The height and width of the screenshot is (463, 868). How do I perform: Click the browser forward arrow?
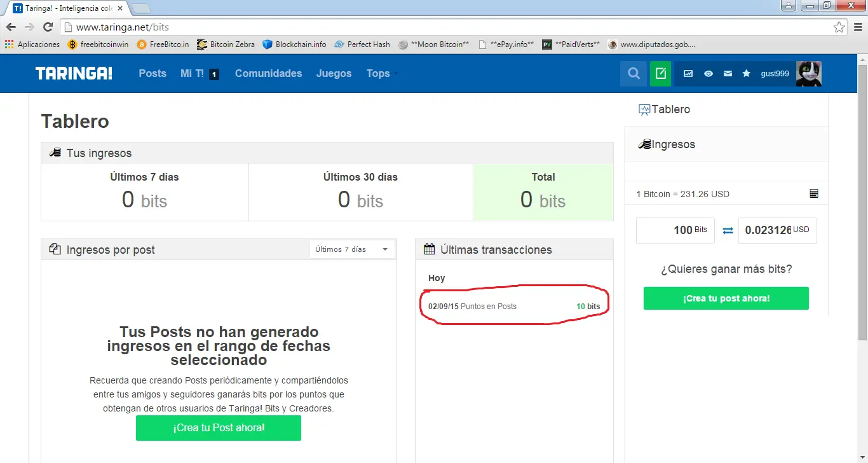(x=29, y=27)
